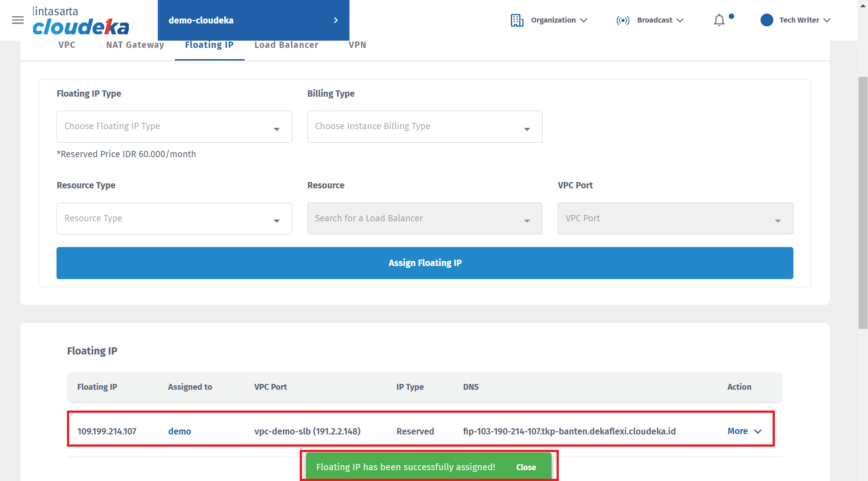Expand the More actions menu for 109.199.214.107
This screenshot has height=481, width=868.
click(744, 431)
